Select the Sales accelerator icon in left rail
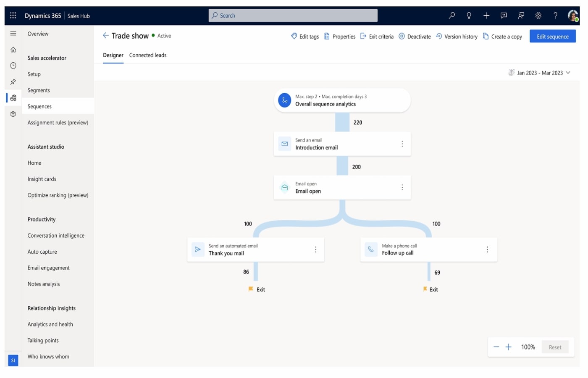This screenshot has height=378, width=588. (x=13, y=98)
